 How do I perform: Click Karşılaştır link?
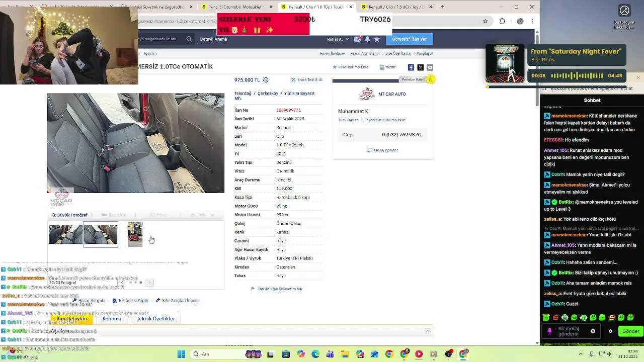425,53
